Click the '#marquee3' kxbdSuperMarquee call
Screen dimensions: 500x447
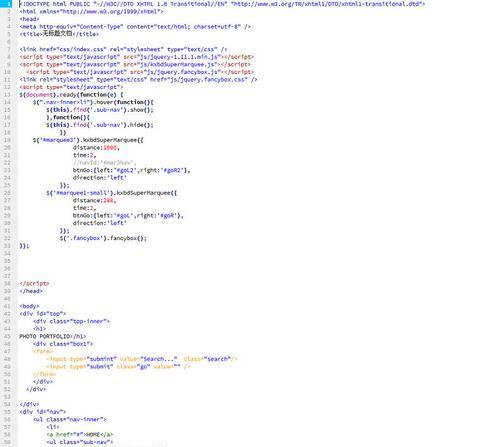88,140
